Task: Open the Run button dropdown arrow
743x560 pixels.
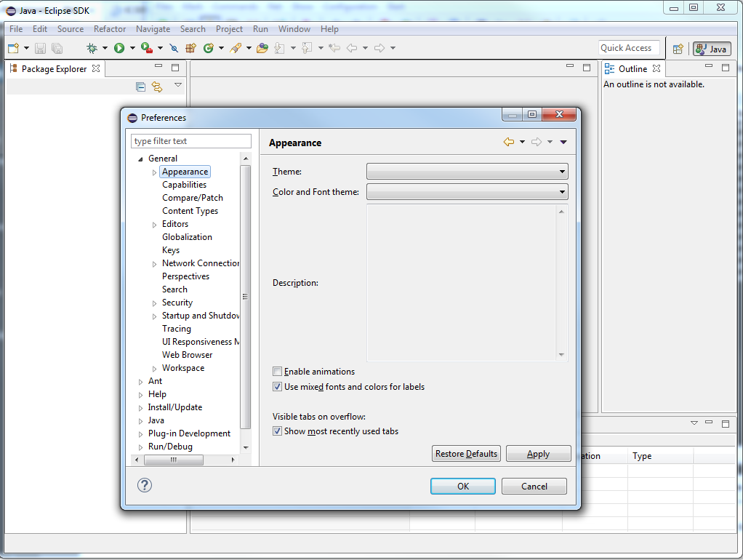Action: point(132,48)
